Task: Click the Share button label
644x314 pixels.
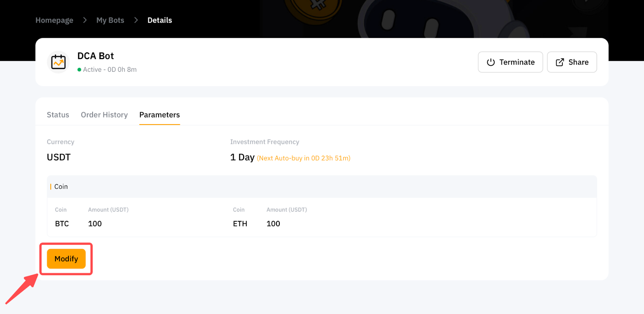Action: click(x=578, y=62)
